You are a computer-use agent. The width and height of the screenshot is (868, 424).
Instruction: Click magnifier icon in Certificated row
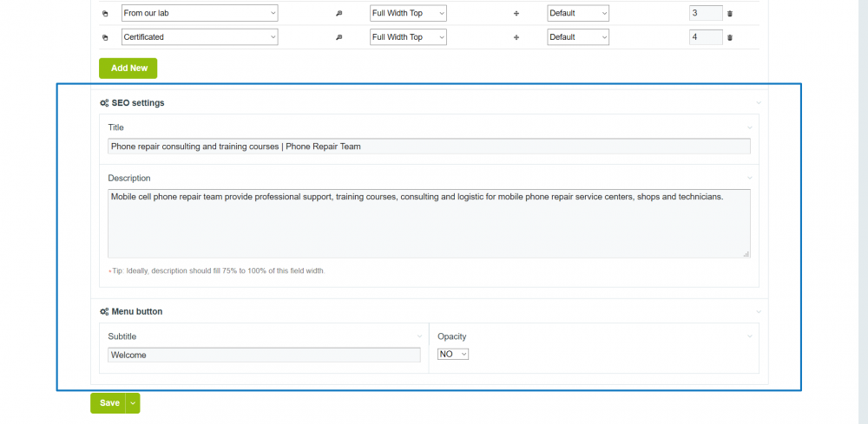click(339, 37)
